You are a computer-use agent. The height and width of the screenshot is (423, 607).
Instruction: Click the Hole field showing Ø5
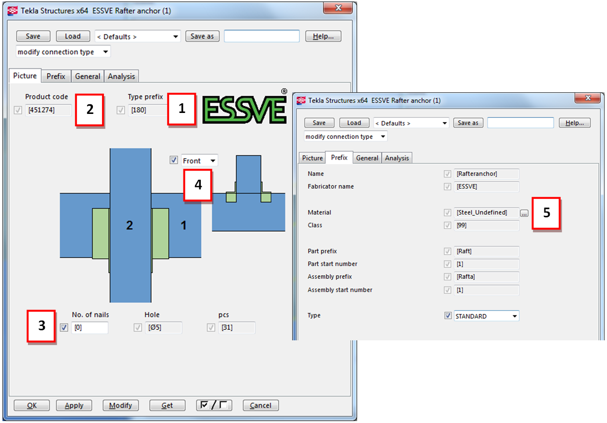point(163,327)
